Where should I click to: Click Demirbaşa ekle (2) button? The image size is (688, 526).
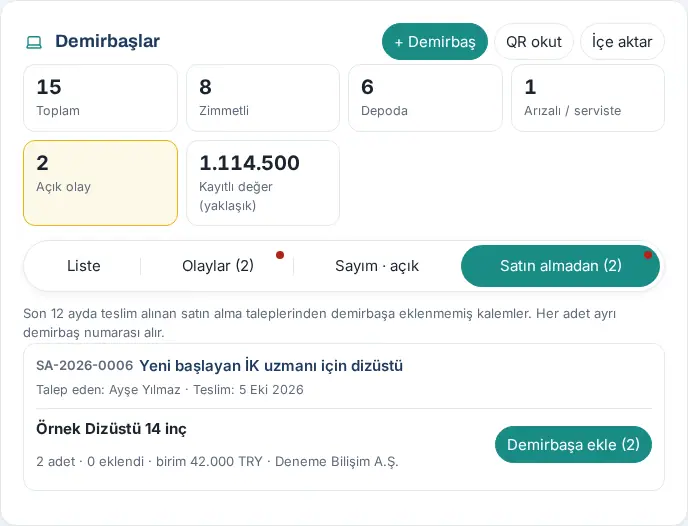(573, 444)
